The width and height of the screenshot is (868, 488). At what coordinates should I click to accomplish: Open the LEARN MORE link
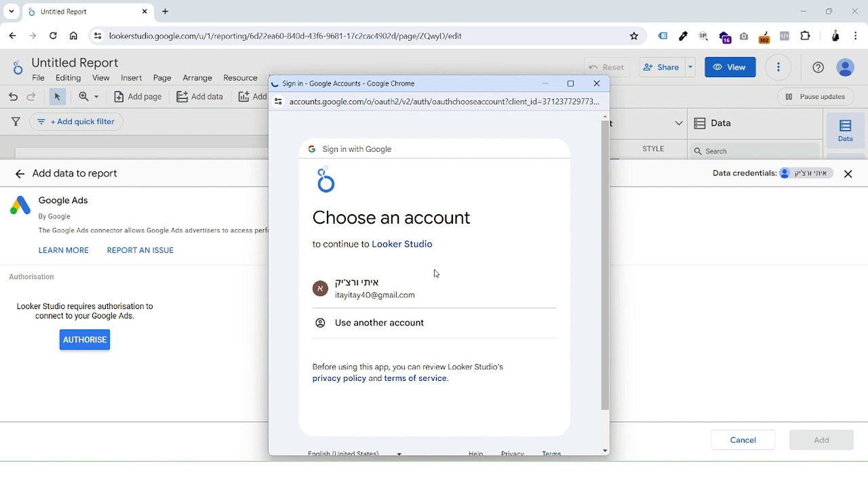pyautogui.click(x=64, y=250)
